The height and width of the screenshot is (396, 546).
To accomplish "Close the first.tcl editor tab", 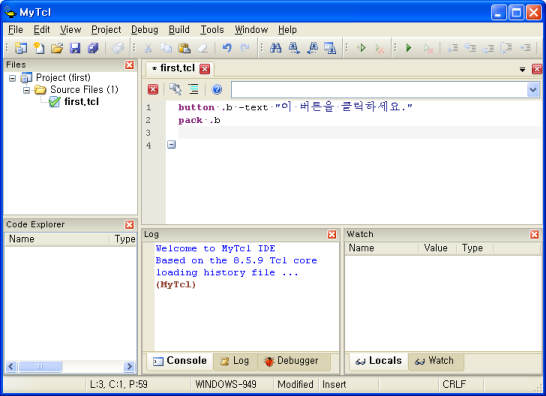I will point(205,69).
